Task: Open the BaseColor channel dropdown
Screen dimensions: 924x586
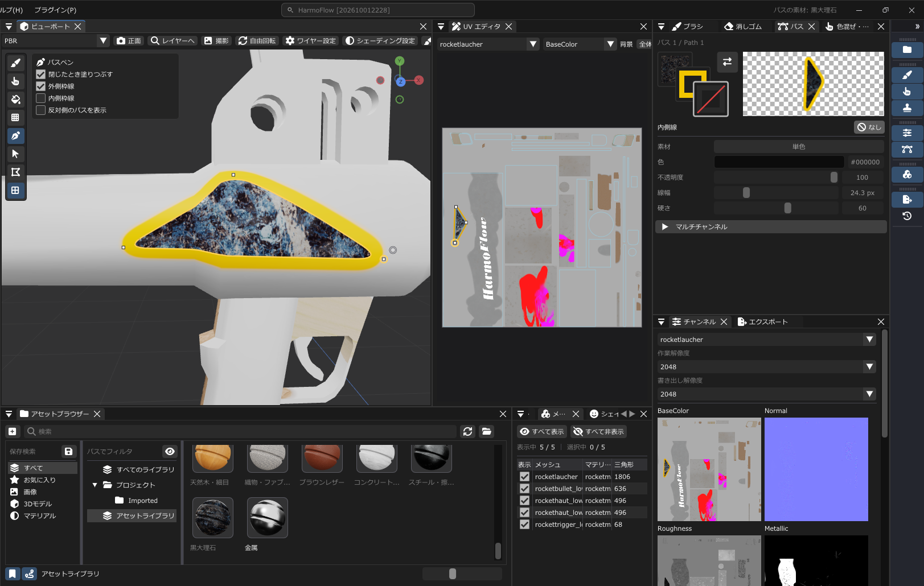Action: pyautogui.click(x=580, y=44)
